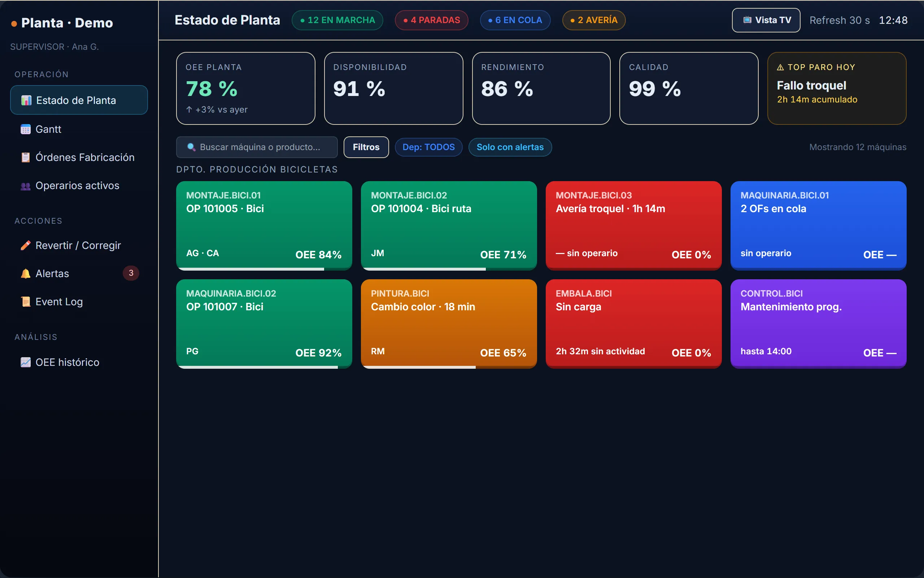The image size is (924, 578).
Task: Open the EMBALA.BICI Sin carga card
Action: pos(634,324)
